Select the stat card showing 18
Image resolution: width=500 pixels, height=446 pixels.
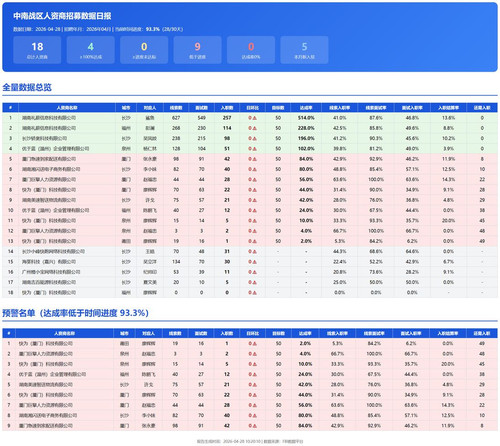point(37,50)
